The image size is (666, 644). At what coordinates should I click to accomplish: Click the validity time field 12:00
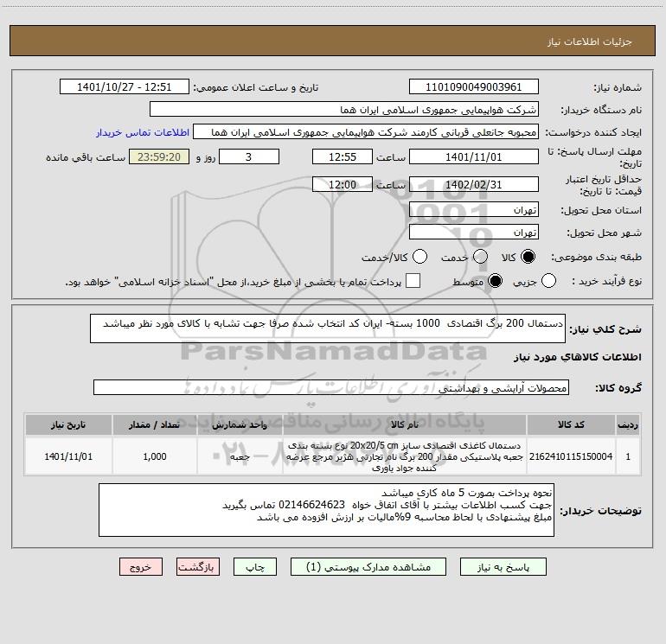343,184
